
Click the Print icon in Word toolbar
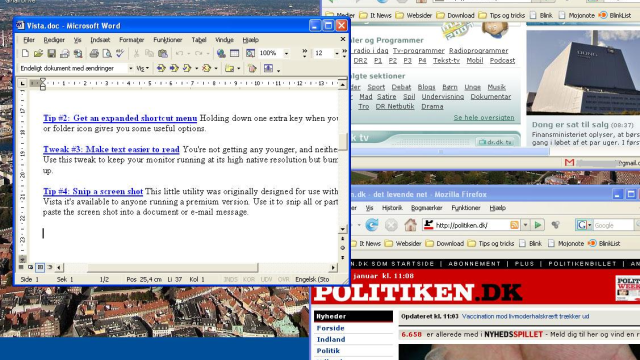click(x=94, y=53)
